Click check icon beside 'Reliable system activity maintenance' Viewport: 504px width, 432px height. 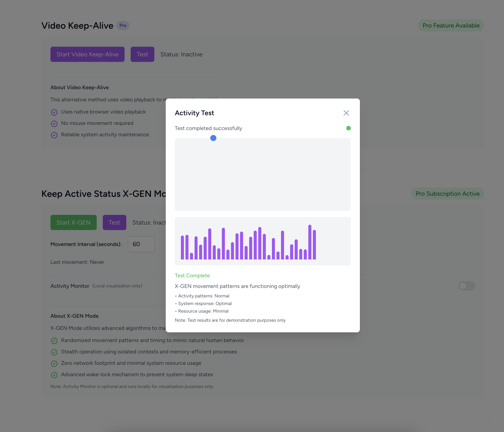pyautogui.click(x=54, y=135)
